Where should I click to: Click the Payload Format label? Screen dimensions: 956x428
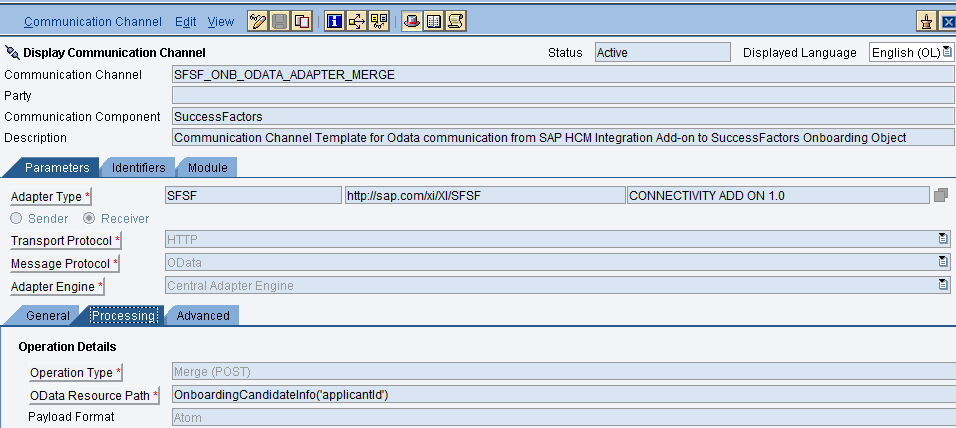coord(71,417)
